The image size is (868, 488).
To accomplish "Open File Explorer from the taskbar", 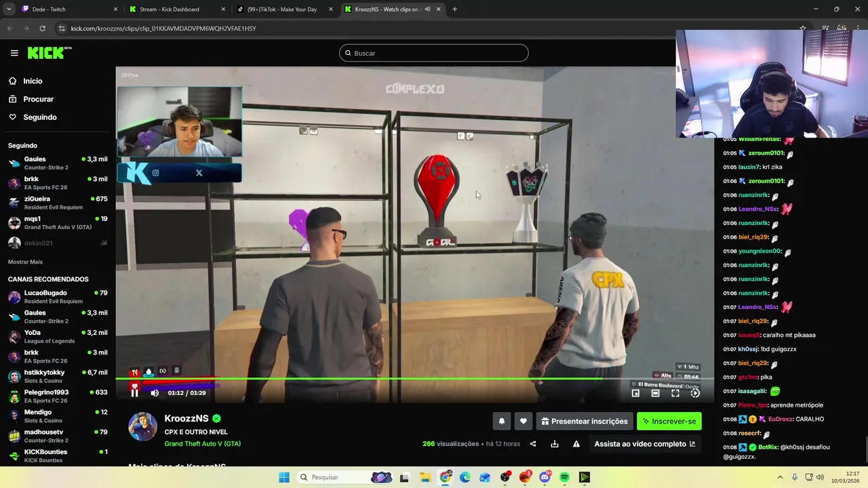I will point(425,477).
